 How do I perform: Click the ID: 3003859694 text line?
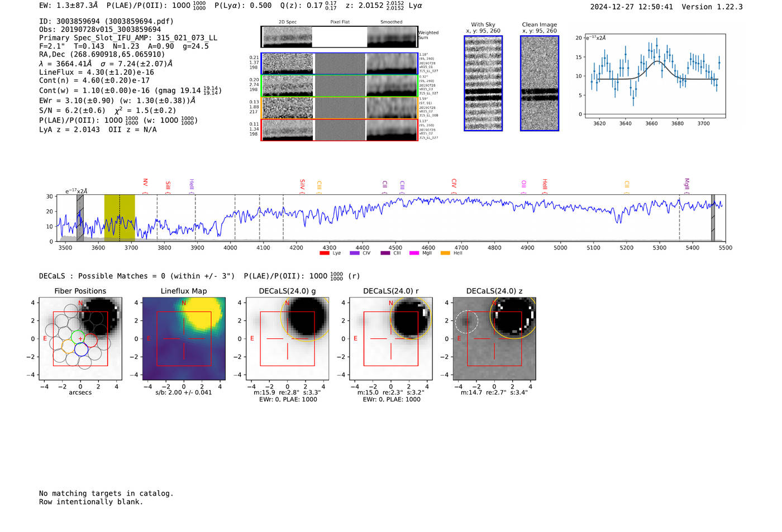coord(106,21)
